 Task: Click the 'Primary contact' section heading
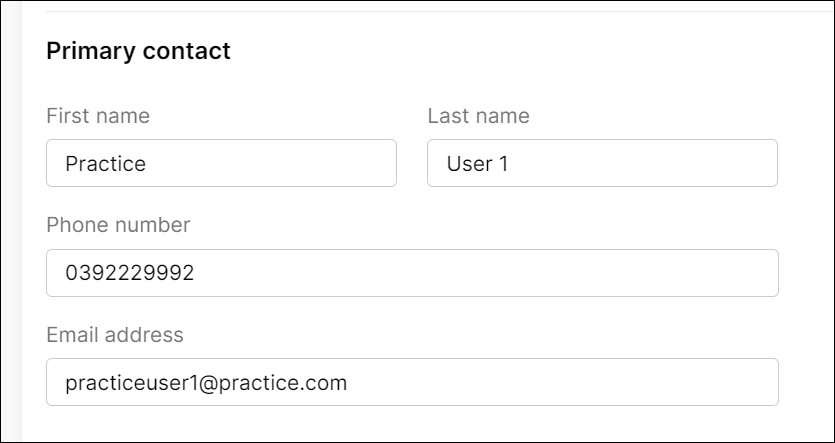pos(138,51)
